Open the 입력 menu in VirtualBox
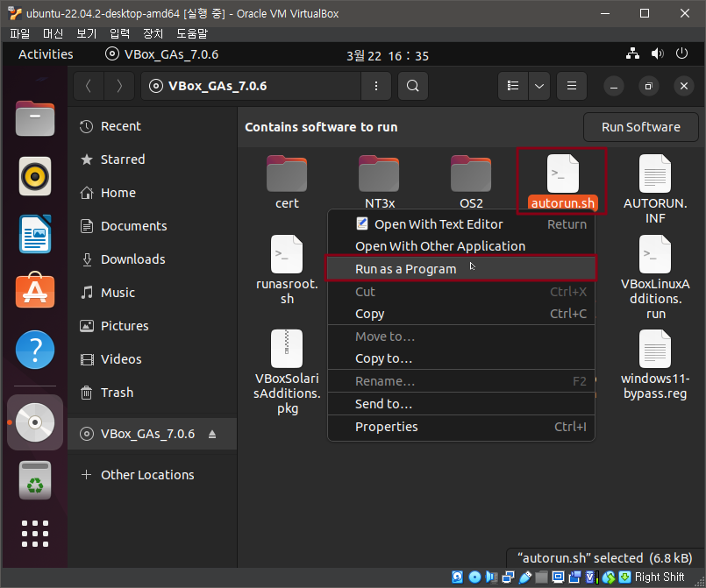The height and width of the screenshot is (588, 706). (x=119, y=33)
